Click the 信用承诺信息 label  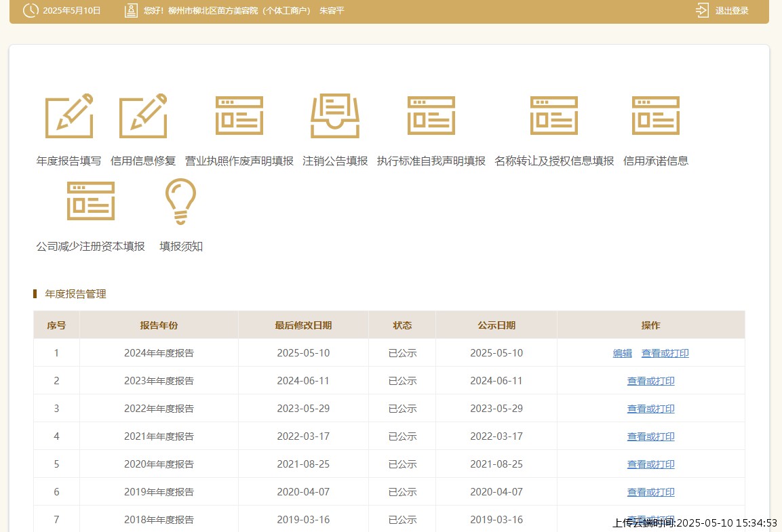point(656,161)
